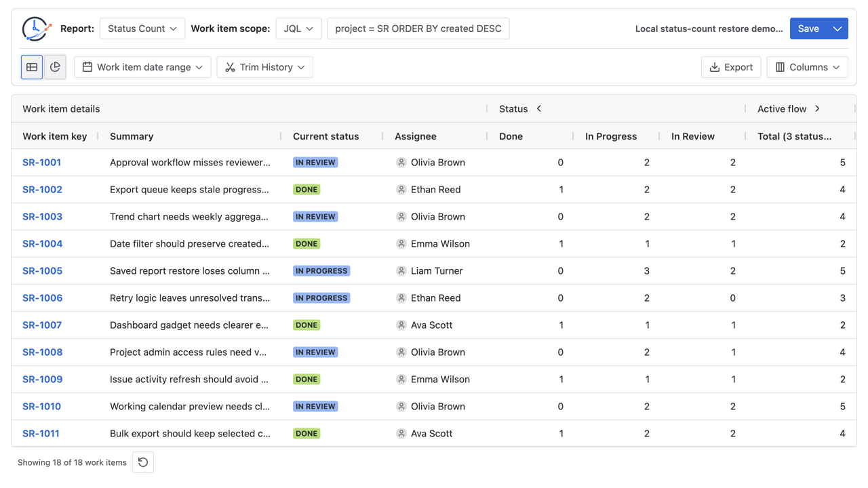Click the IN REVIEW badge for SR-1001
Screen dimensions: 868x488
tap(315, 162)
